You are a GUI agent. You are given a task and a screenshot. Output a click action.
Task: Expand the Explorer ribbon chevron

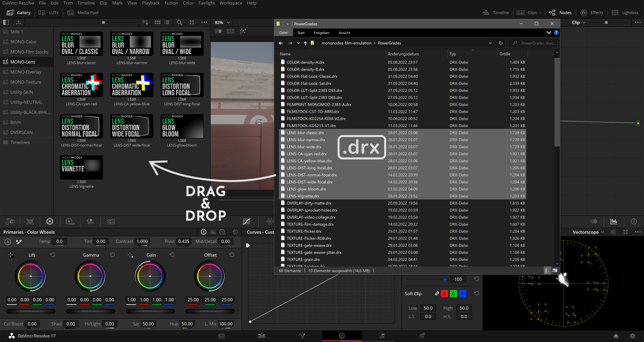549,33
